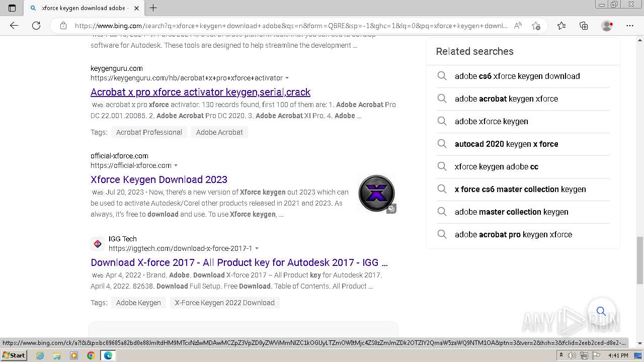Image resolution: width=644 pixels, height=362 pixels.
Task: Click the visual search icon on X-Force thumbnail
Action: pos(391,209)
